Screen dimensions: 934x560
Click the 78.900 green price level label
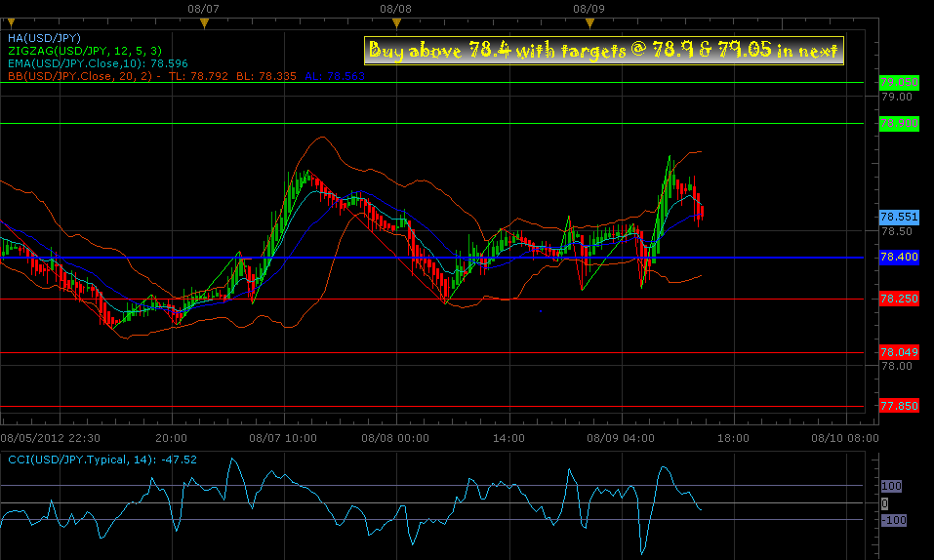coord(899,123)
